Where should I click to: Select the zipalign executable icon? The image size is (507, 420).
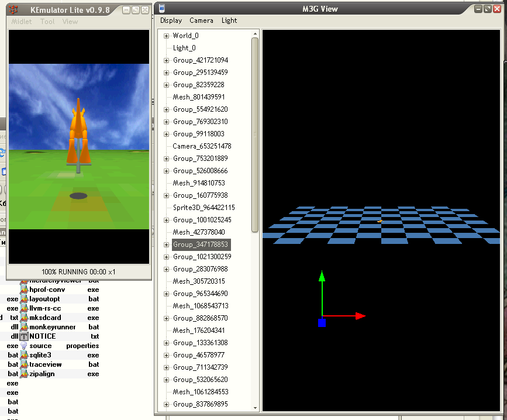click(x=24, y=374)
